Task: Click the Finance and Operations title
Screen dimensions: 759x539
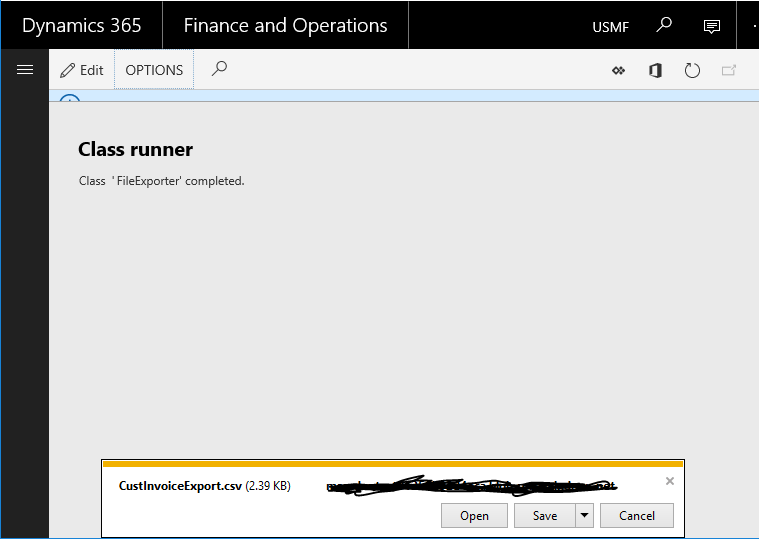Action: [x=285, y=26]
